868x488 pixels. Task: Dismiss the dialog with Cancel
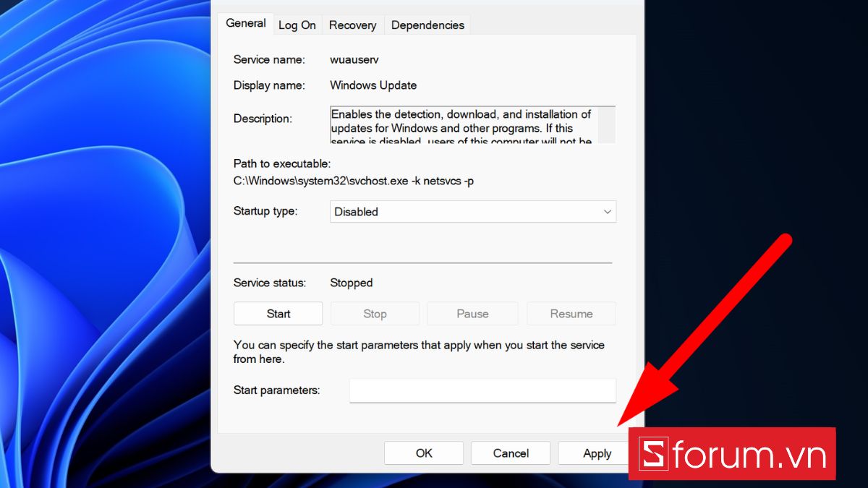pos(511,453)
